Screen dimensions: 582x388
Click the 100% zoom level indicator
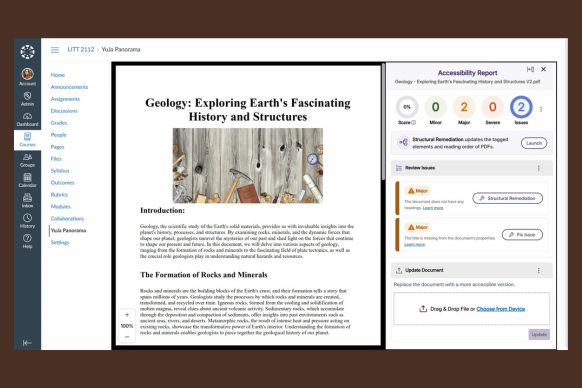point(127,326)
